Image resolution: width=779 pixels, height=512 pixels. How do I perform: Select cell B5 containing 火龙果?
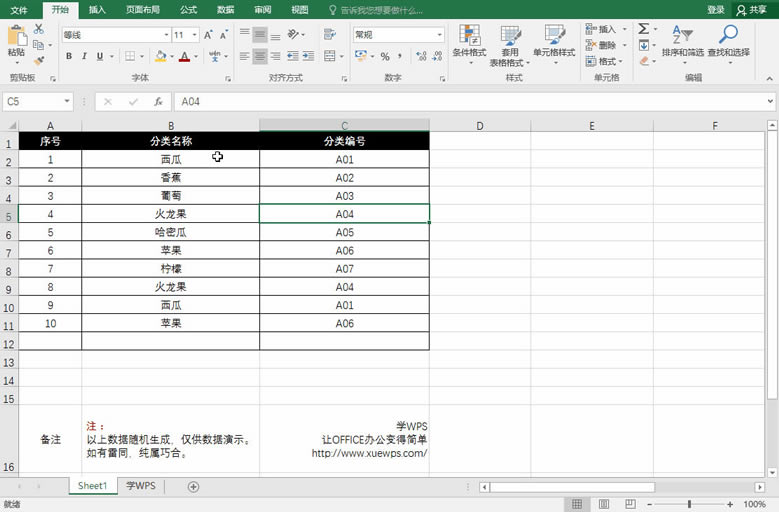tap(170, 214)
